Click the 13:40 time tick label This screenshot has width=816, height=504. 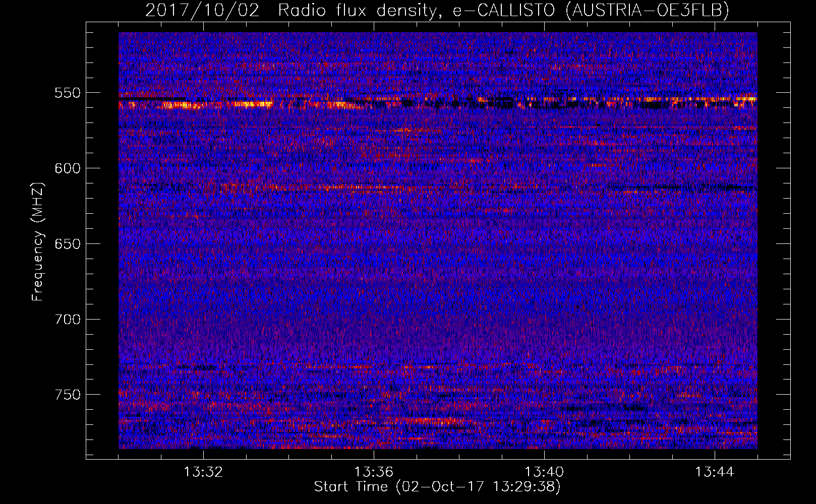coord(544,472)
